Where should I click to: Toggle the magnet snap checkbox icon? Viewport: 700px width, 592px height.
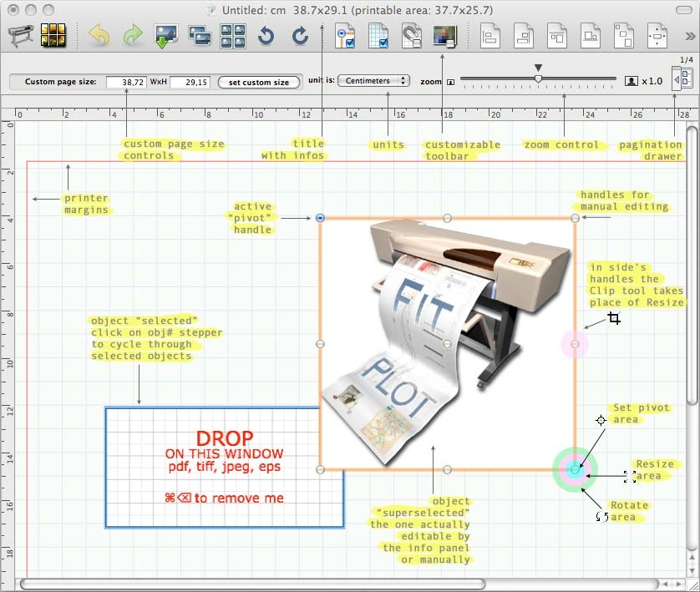(x=412, y=36)
